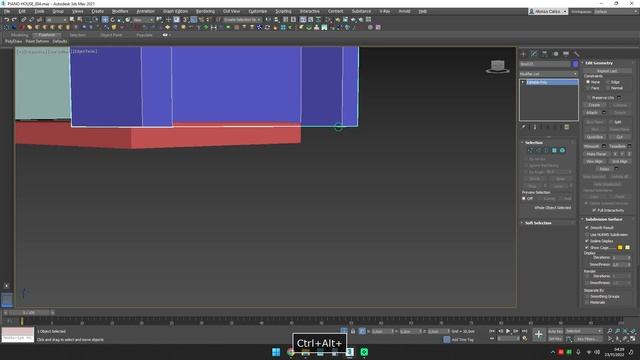The width and height of the screenshot is (640, 360).
Task: Click the Pin Stack icon below modifier stack
Action: pyautogui.click(x=524, y=127)
